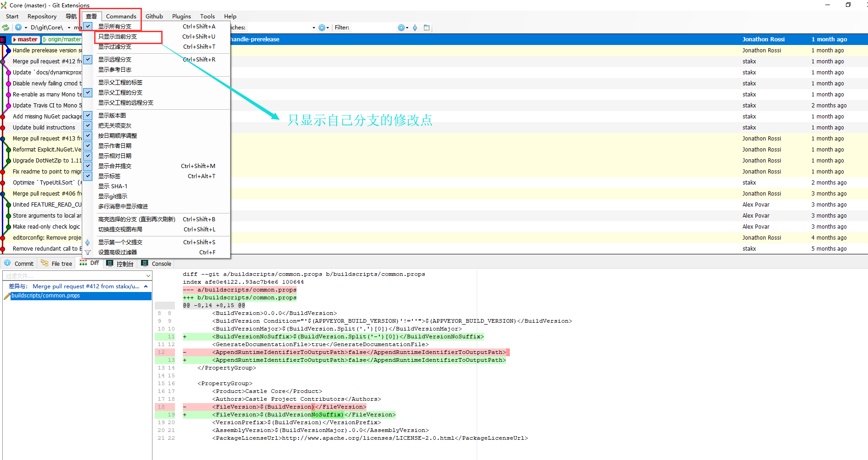Image resolution: width=868 pixels, height=460 pixels.
Task: Expand the 过滤文件 combo box arrow
Action: point(148,276)
